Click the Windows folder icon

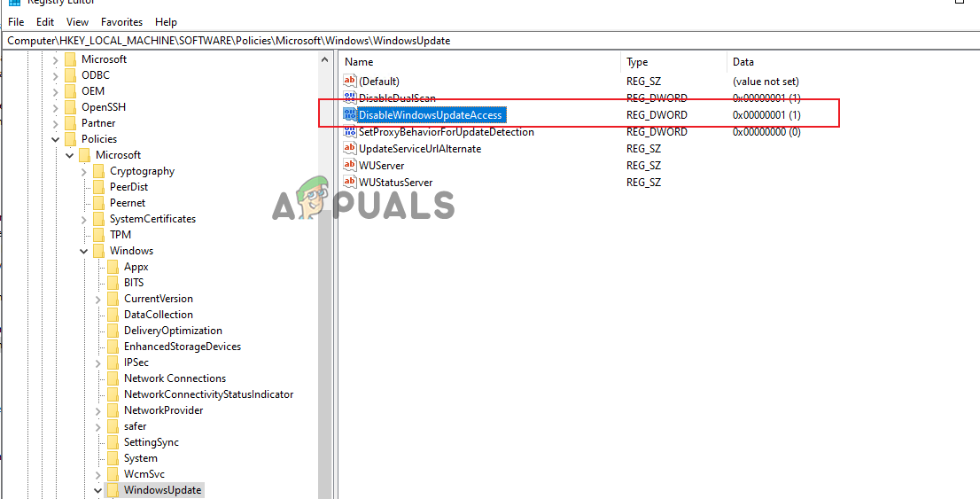pyautogui.click(x=98, y=252)
